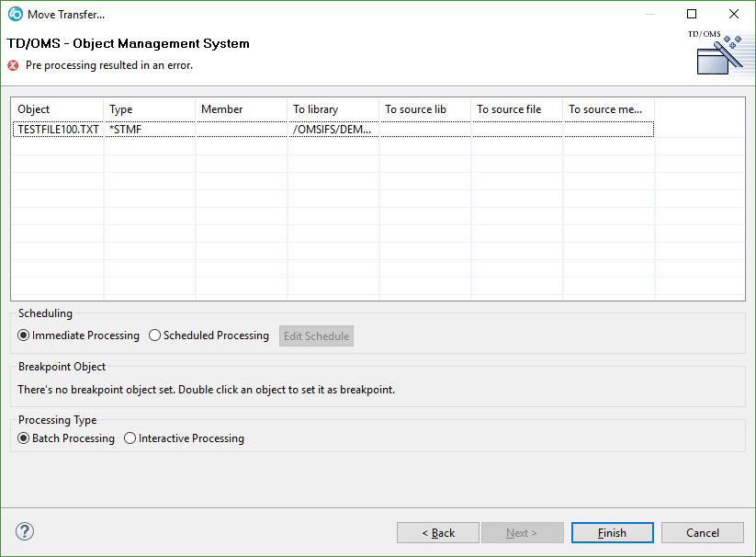The width and height of the screenshot is (756, 557).
Task: Click the Member column header
Action: click(241, 109)
